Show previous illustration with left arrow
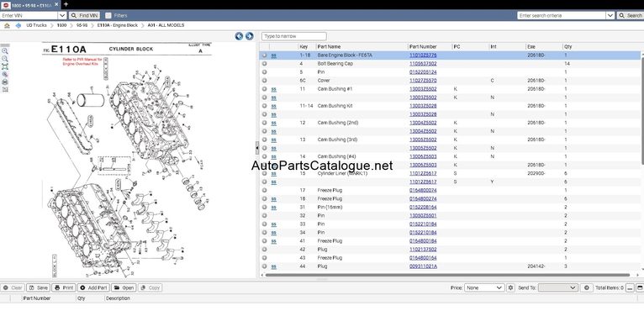This screenshot has height=332, width=644. 239,36
